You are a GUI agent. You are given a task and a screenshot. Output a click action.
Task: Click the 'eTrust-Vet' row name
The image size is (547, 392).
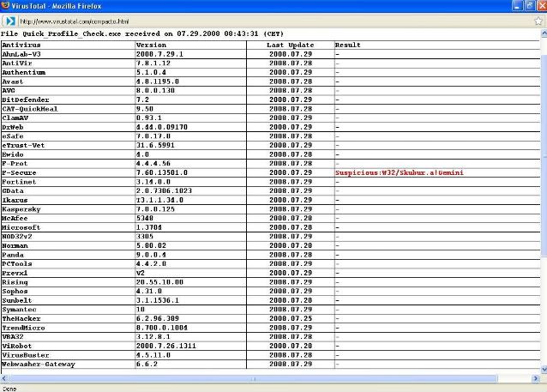click(x=23, y=145)
